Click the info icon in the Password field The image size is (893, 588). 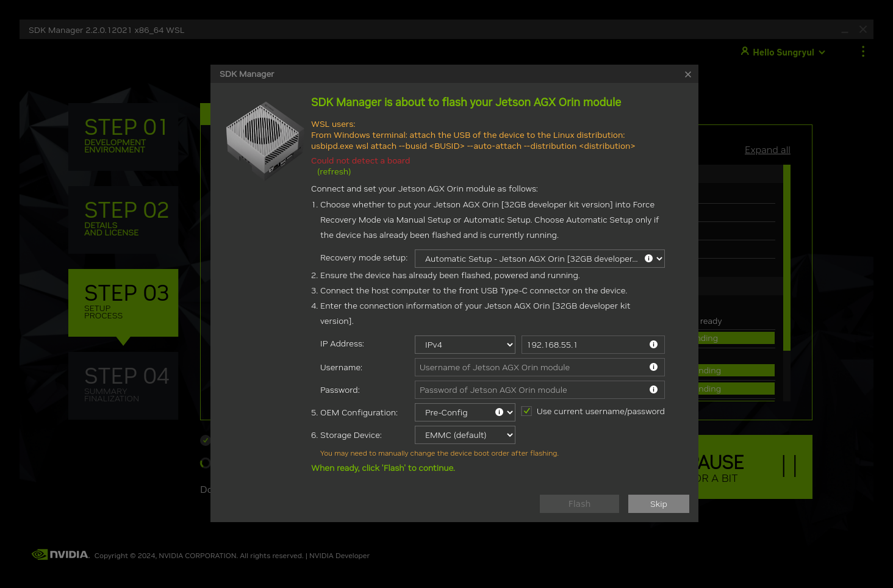tap(653, 390)
